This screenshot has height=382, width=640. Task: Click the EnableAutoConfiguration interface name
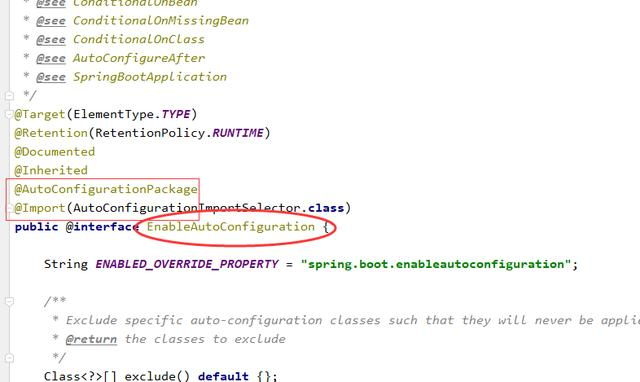pyautogui.click(x=231, y=227)
